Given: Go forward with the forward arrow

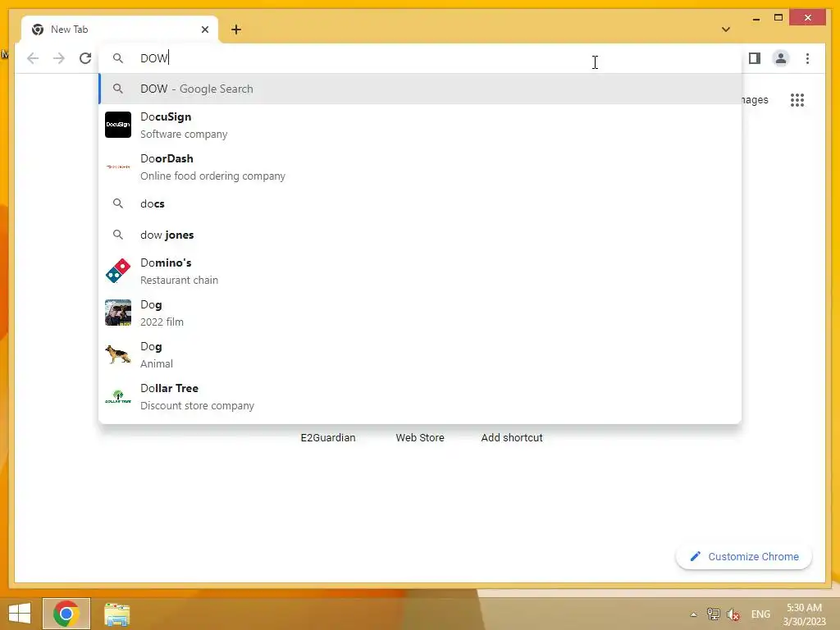Looking at the screenshot, I should 59,58.
